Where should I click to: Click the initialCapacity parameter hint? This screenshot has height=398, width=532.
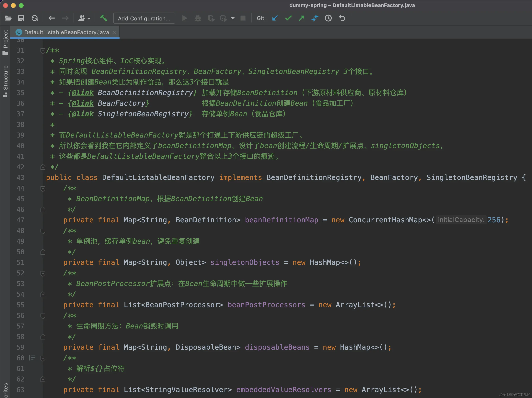[461, 220]
